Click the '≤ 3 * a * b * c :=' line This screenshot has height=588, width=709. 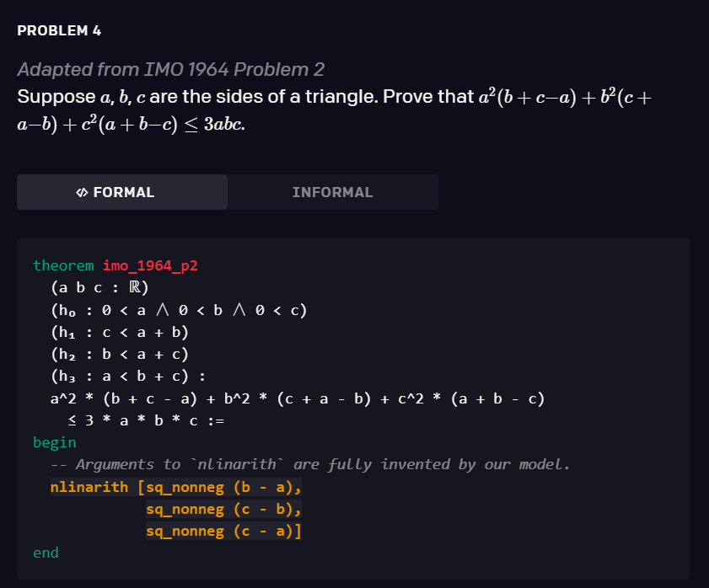pos(145,420)
